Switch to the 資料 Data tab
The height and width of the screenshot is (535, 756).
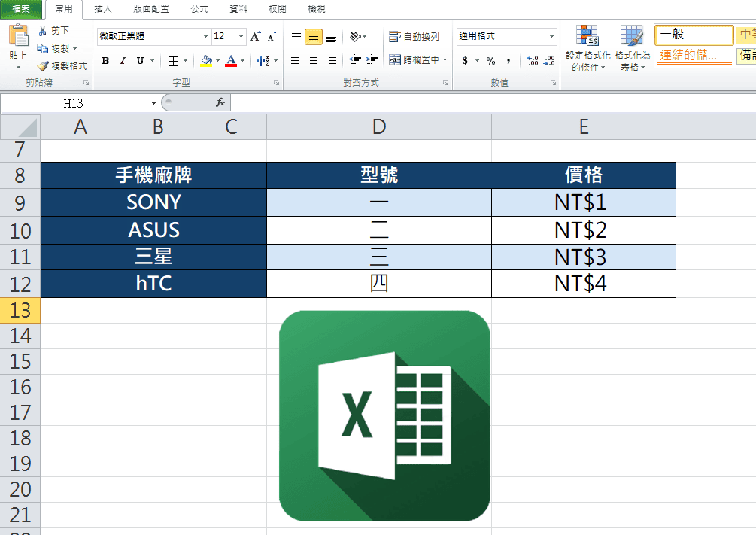pos(238,9)
